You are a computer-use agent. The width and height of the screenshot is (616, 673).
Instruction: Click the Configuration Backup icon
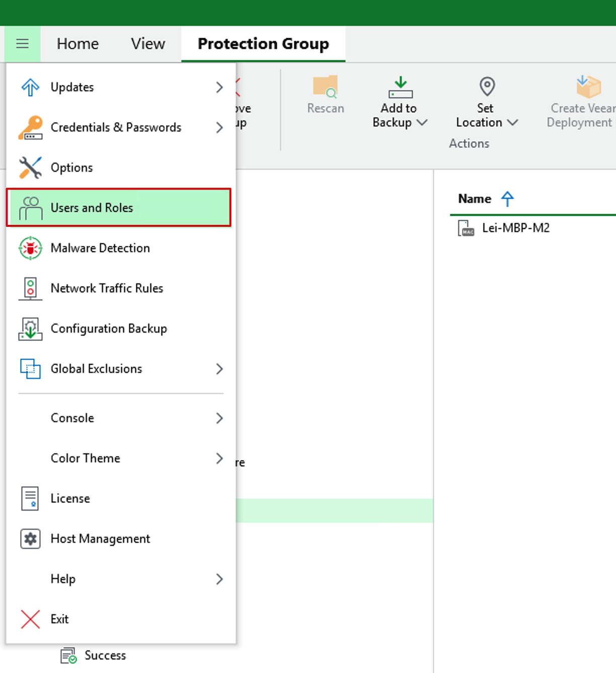(30, 328)
